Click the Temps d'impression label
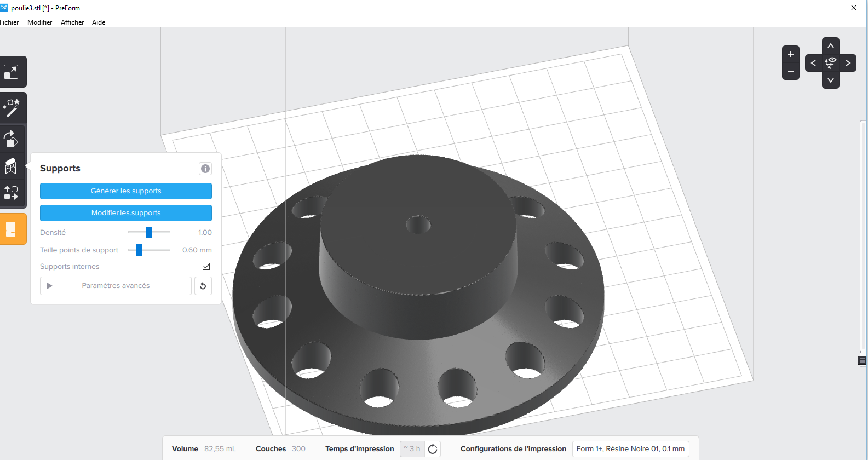Viewport: 868px width, 460px height. pos(360,449)
